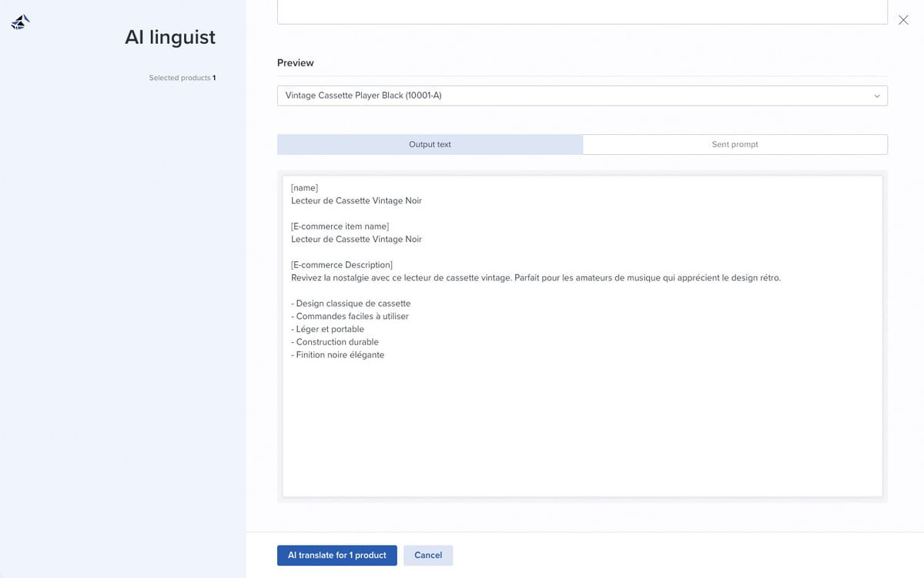This screenshot has width=924, height=578.
Task: Click the Preview section heading
Action: 296,62
